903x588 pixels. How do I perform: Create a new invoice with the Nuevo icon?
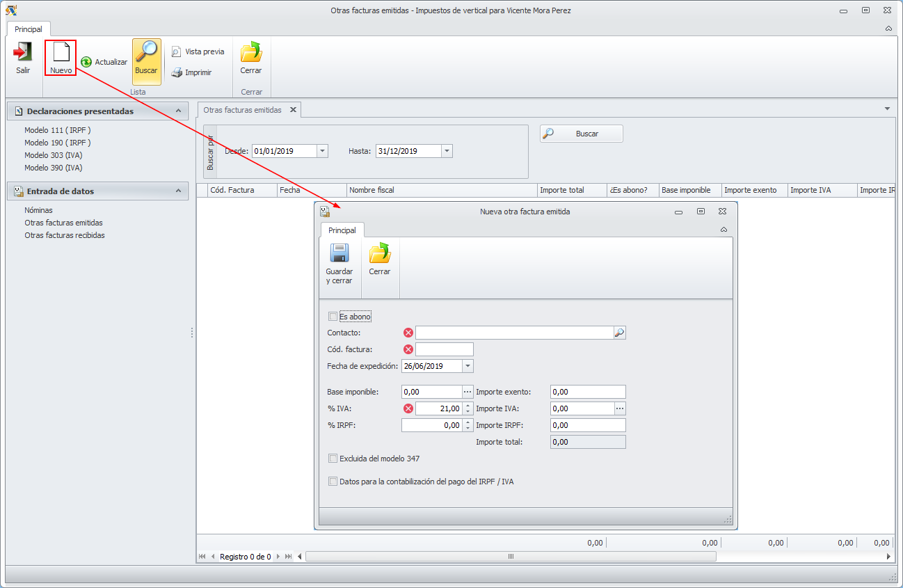pyautogui.click(x=61, y=53)
